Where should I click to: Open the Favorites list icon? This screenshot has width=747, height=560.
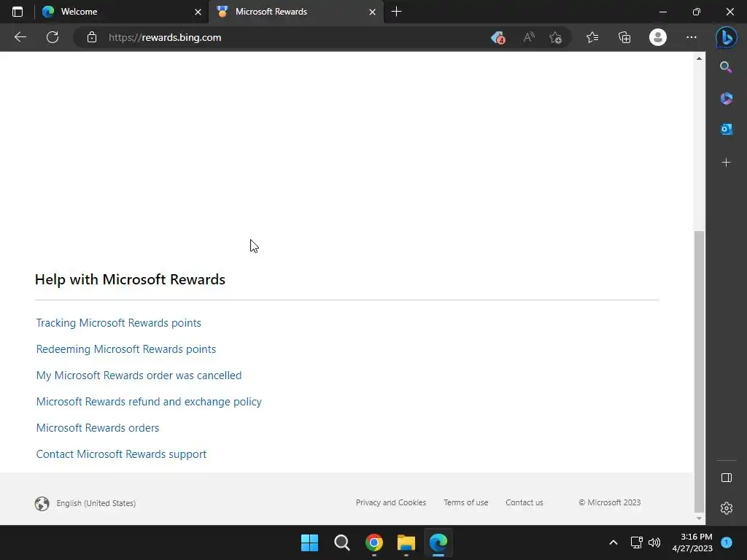[592, 37]
